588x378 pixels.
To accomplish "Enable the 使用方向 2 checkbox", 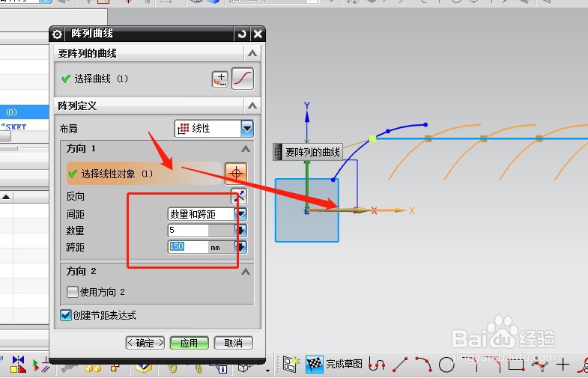I will [x=73, y=292].
